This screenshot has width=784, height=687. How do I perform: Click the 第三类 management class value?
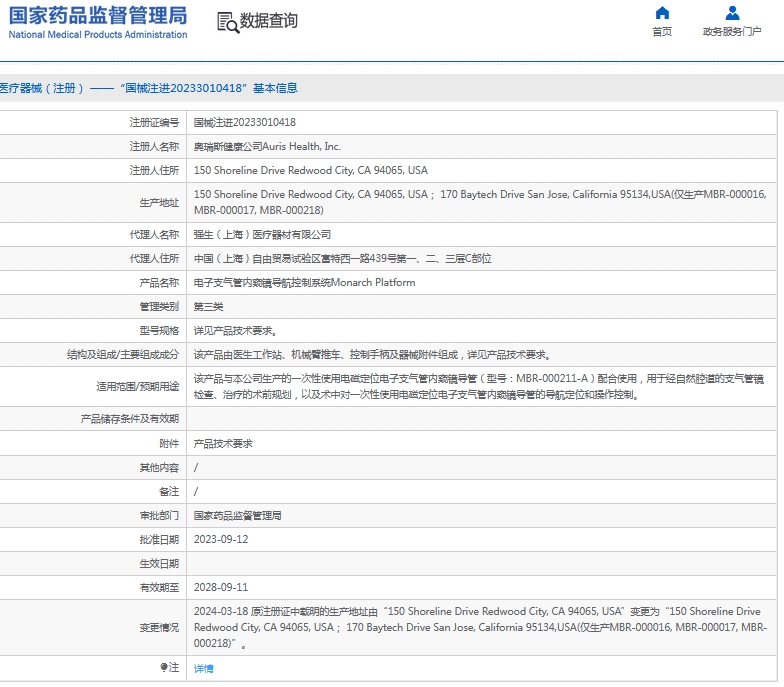[x=208, y=306]
